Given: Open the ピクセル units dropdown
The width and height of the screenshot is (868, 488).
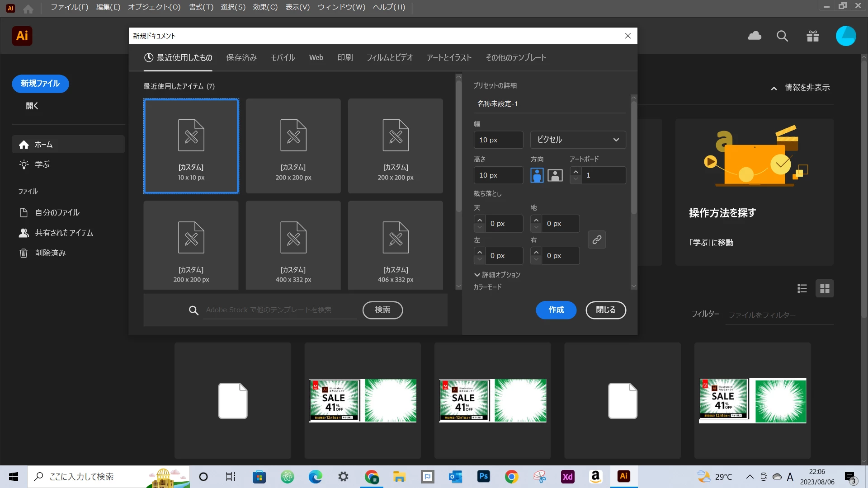Looking at the screenshot, I should point(578,140).
